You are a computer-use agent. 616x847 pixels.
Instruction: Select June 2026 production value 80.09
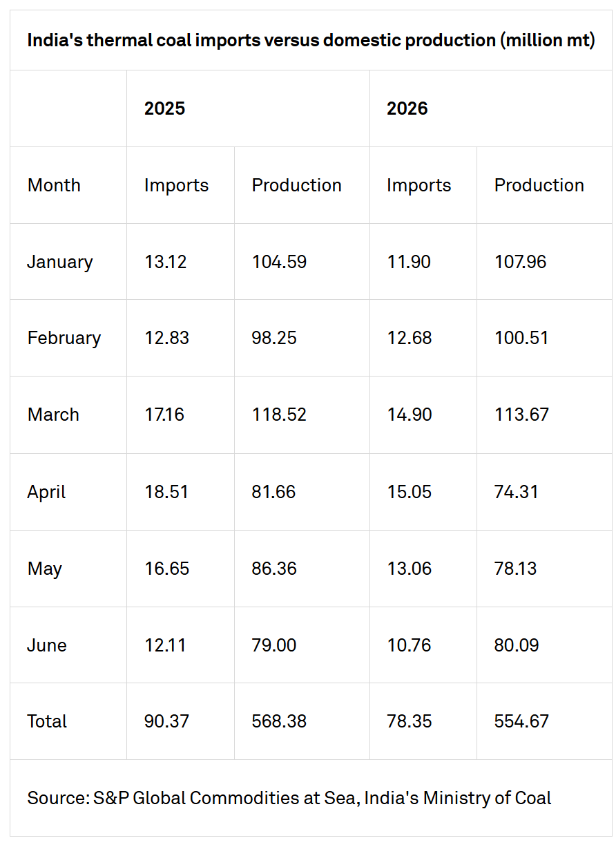tap(517, 645)
